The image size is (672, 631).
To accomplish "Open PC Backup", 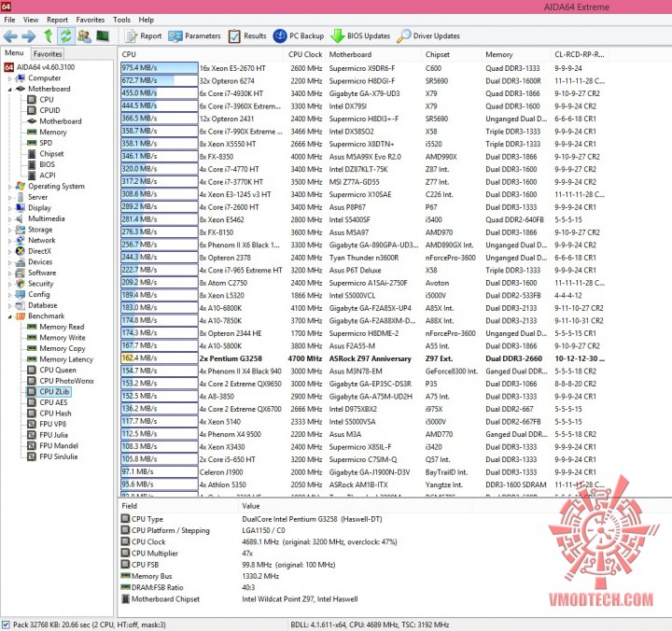I will pos(299,36).
